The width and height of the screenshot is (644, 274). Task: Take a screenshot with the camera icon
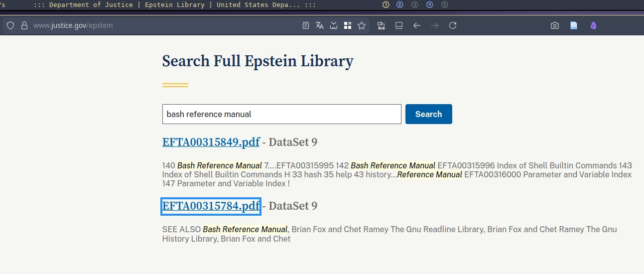554,25
